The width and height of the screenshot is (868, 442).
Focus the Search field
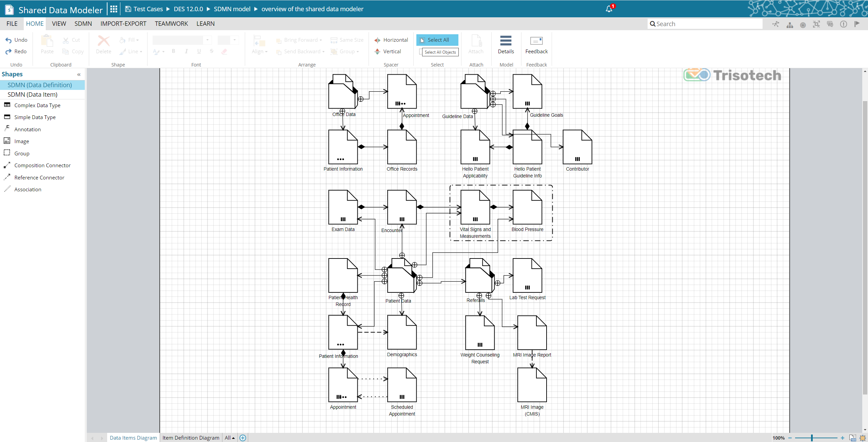tap(705, 24)
